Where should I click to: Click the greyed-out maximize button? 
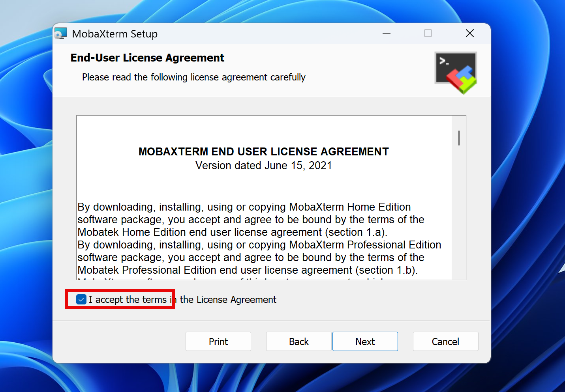click(428, 34)
